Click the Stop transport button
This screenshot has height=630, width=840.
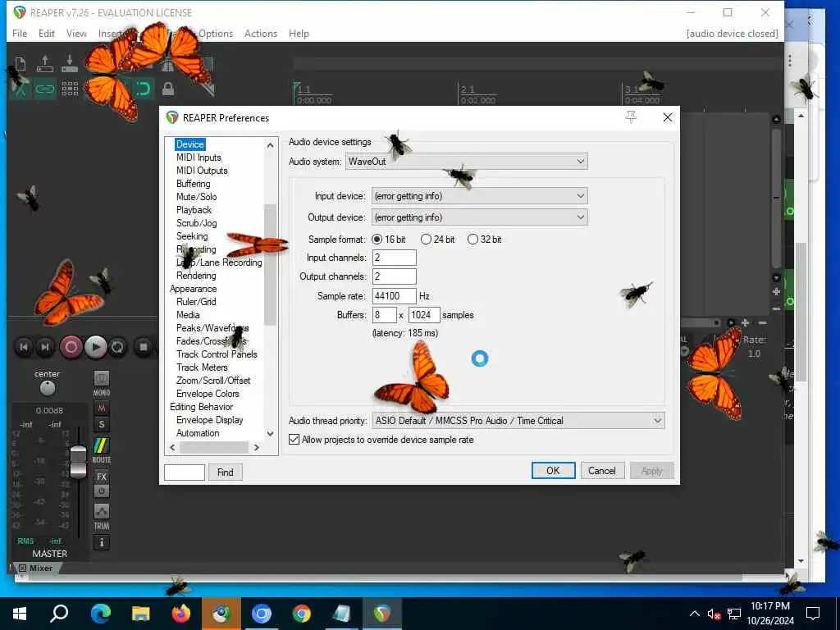(x=143, y=347)
